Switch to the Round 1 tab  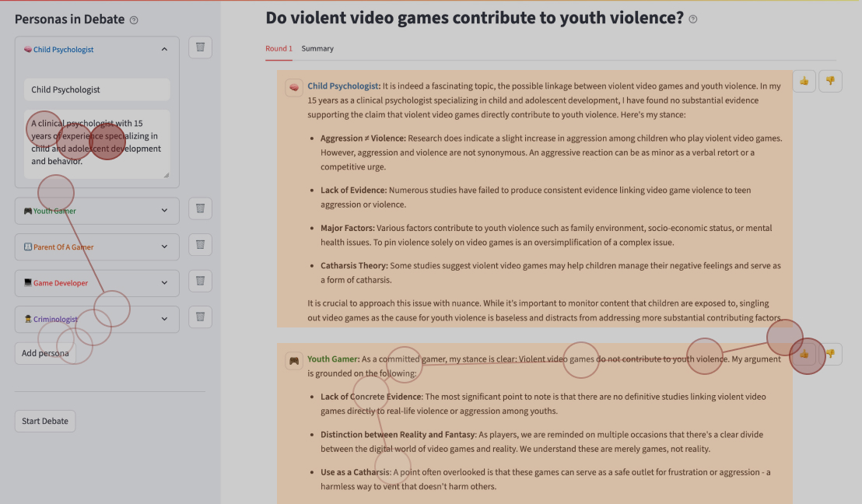279,48
